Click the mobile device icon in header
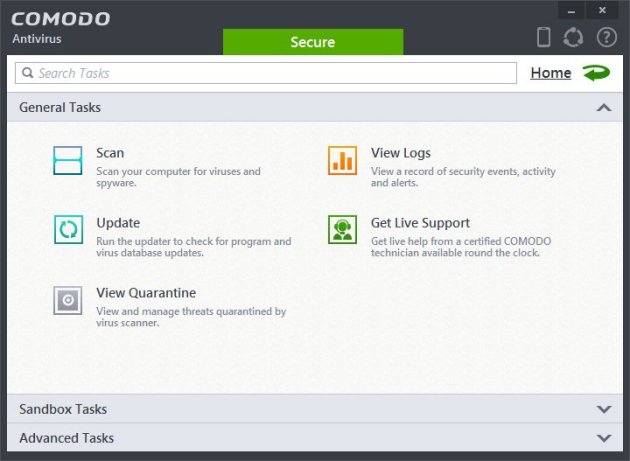Image resolution: width=630 pixels, height=461 pixels. pyautogui.click(x=544, y=38)
